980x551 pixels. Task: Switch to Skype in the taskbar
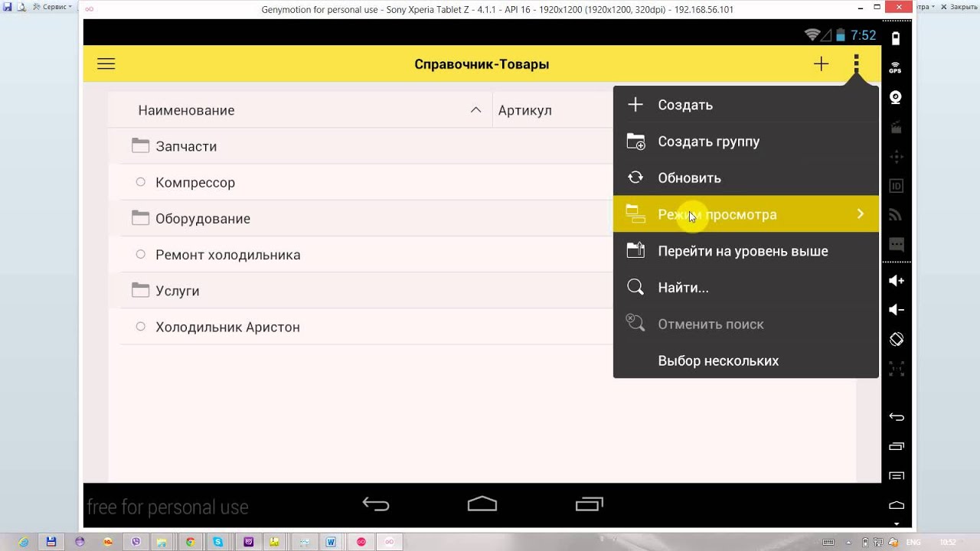coord(219,542)
